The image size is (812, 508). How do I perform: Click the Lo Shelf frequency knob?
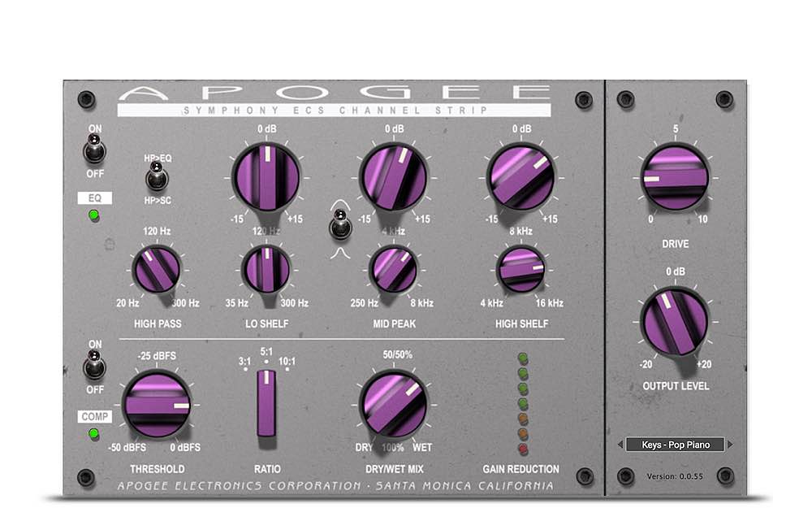point(266,269)
